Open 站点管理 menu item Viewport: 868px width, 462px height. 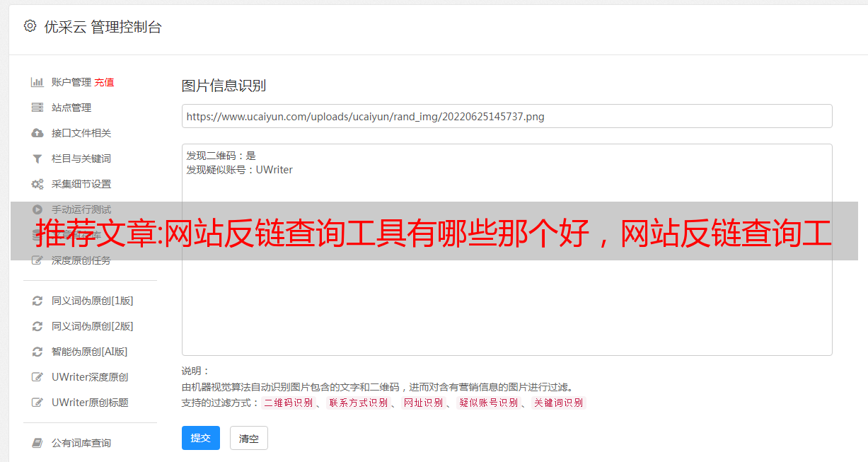coord(71,108)
